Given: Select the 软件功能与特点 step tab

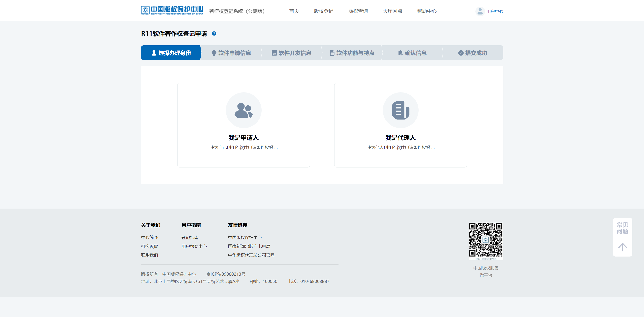Looking at the screenshot, I should coord(352,53).
